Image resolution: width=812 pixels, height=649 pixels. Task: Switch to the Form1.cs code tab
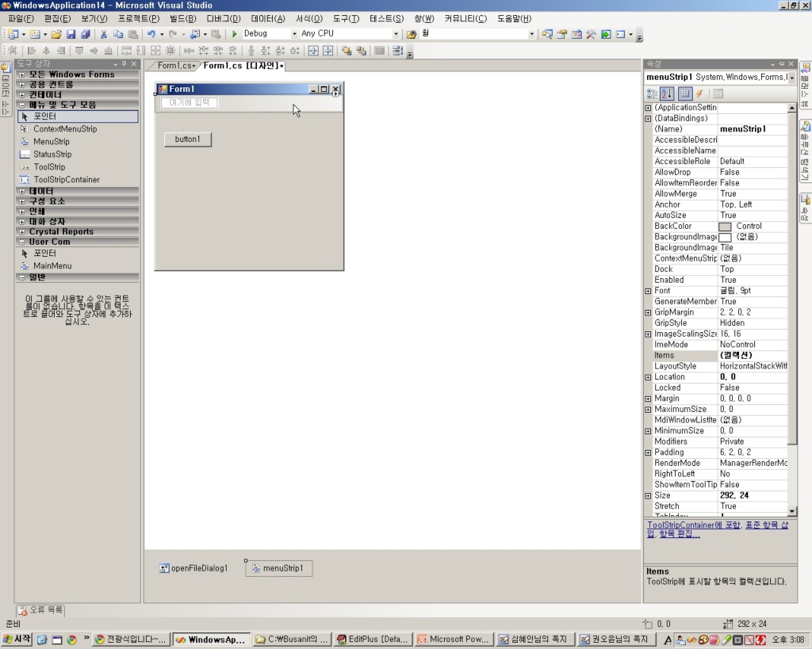175,66
